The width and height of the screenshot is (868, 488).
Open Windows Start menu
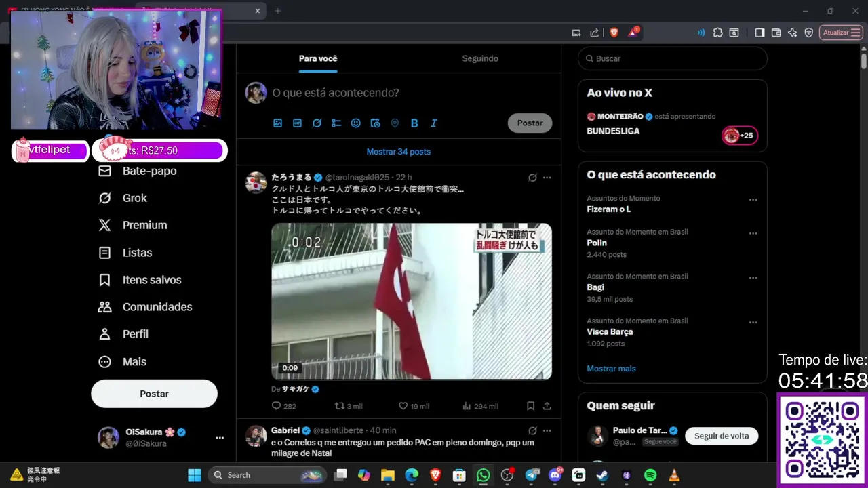point(195,475)
